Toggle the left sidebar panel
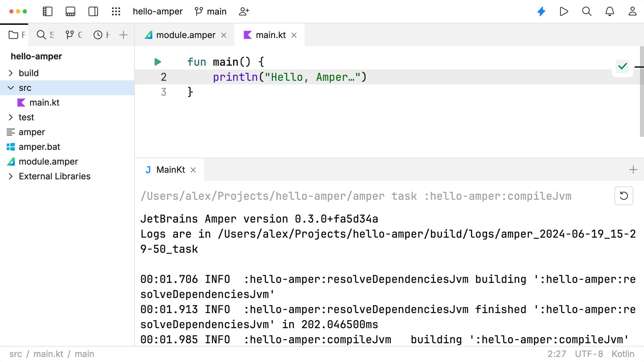 [48, 11]
